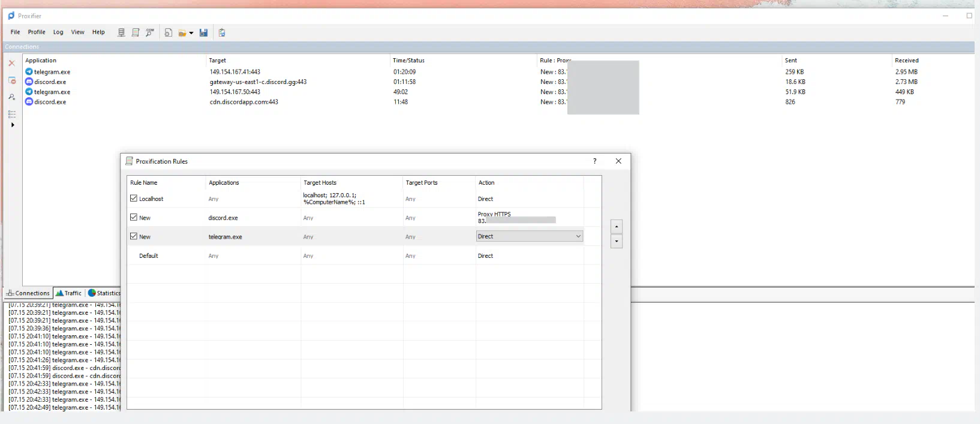980x424 pixels.
Task: Click the 2.73 MB received value
Action: pos(906,82)
